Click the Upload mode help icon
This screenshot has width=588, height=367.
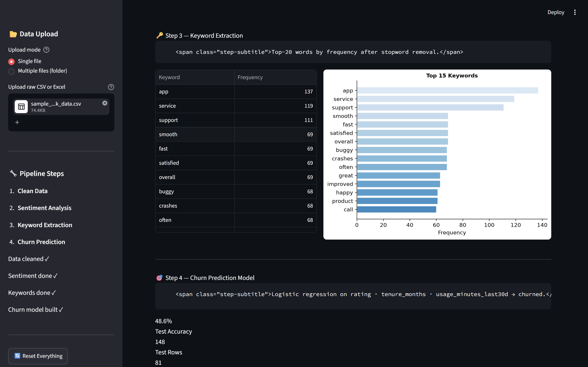pos(46,50)
